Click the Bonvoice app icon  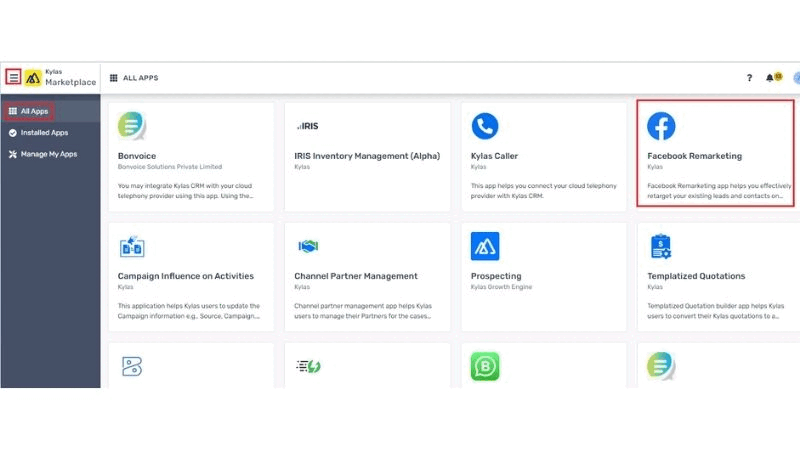132,126
